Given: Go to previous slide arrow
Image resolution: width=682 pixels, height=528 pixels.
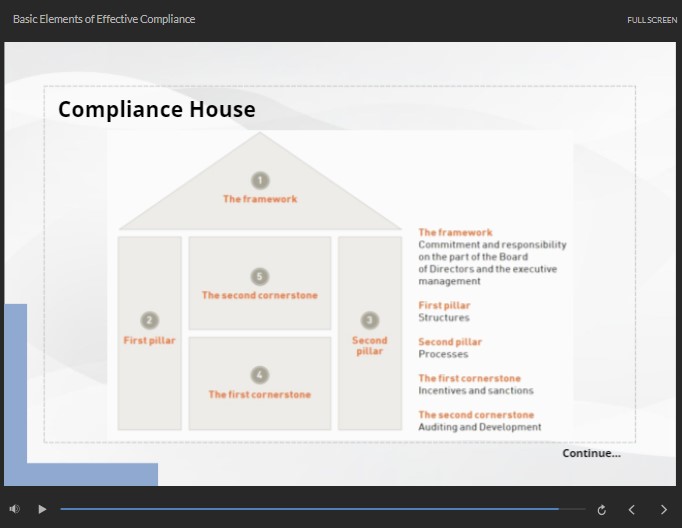Looking at the screenshot, I should click(631, 510).
